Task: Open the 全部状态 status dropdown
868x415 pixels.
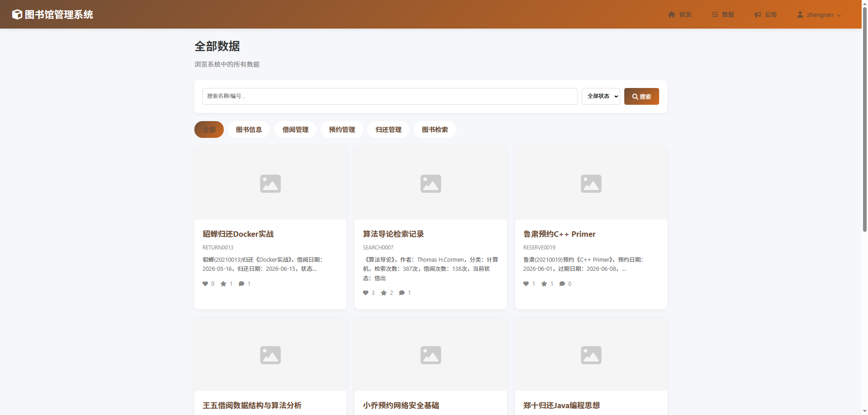Action: (x=601, y=96)
